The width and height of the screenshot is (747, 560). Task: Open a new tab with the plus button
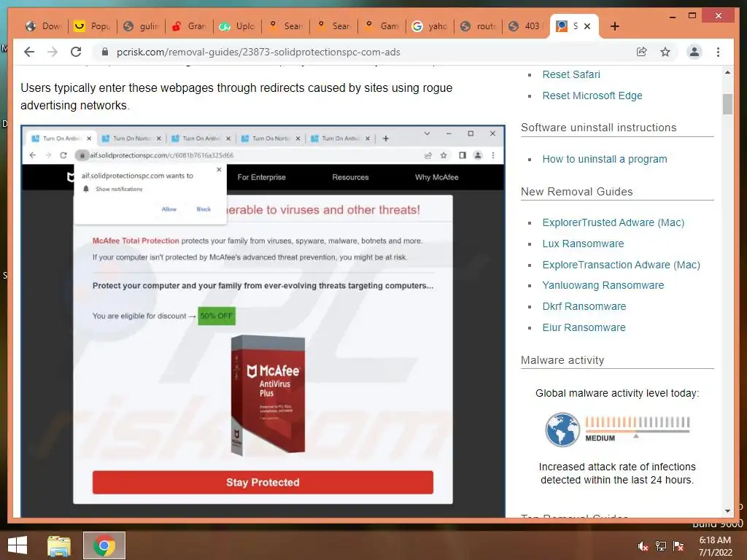tap(614, 26)
